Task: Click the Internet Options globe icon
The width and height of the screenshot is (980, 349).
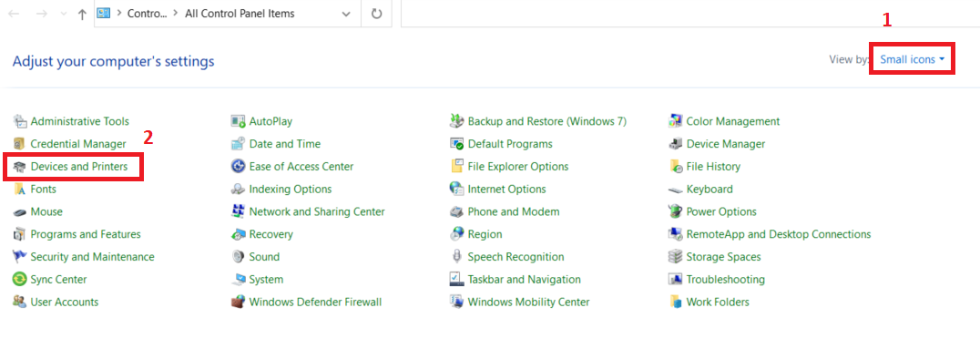Action: [457, 189]
